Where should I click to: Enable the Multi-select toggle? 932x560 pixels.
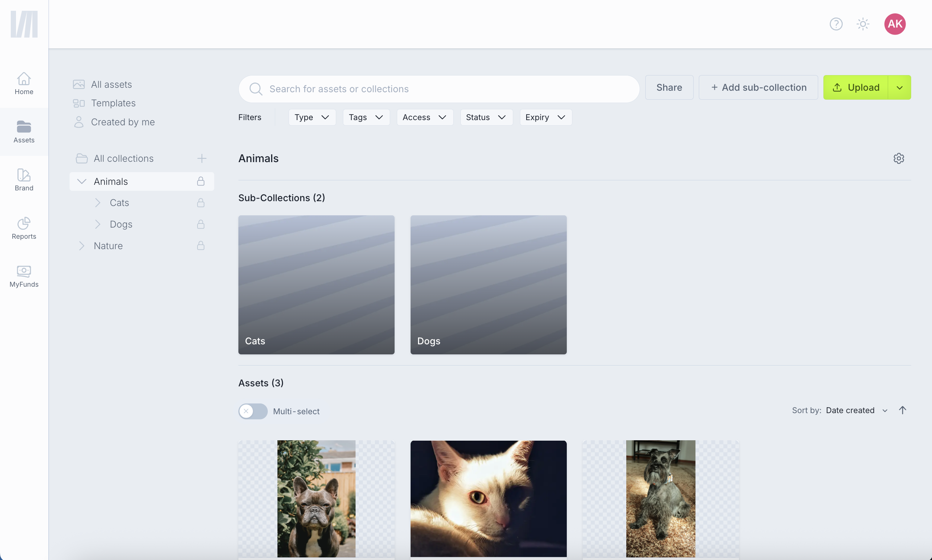pos(253,411)
